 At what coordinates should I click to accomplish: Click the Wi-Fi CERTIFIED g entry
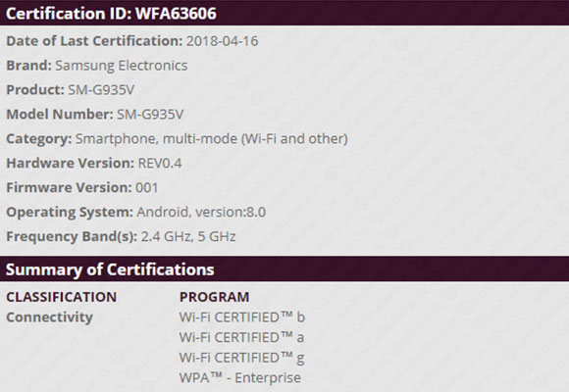pyautogui.click(x=241, y=359)
